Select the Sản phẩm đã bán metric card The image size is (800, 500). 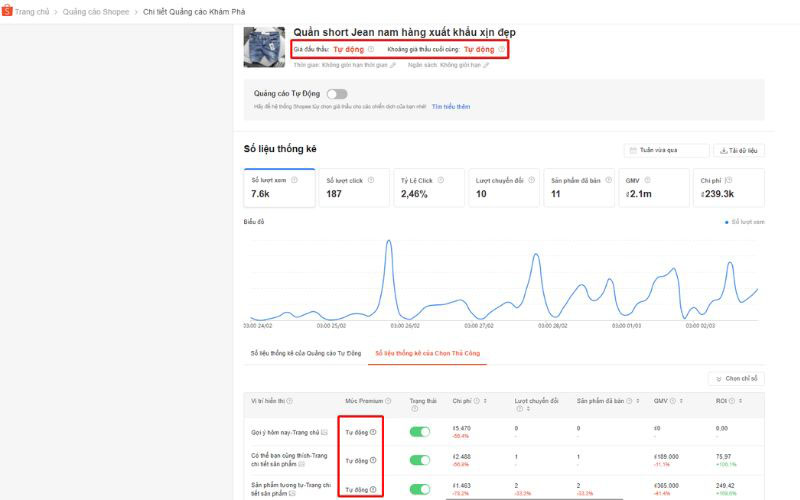[x=579, y=188]
